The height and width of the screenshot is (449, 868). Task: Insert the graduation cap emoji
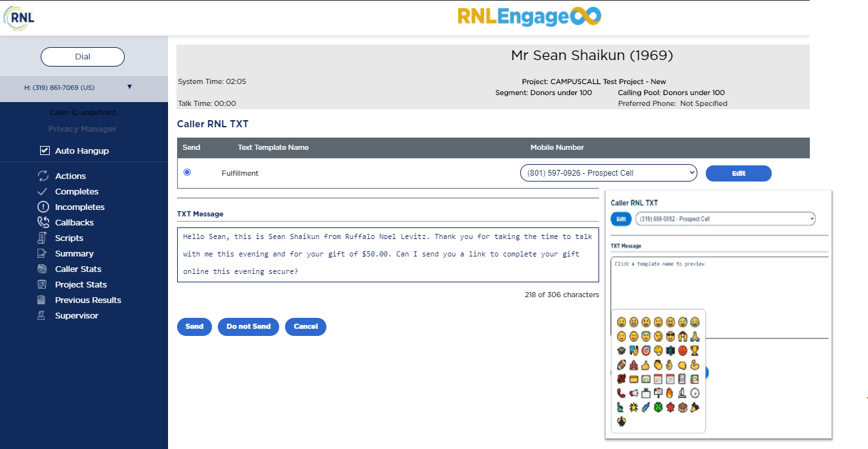tap(621, 350)
